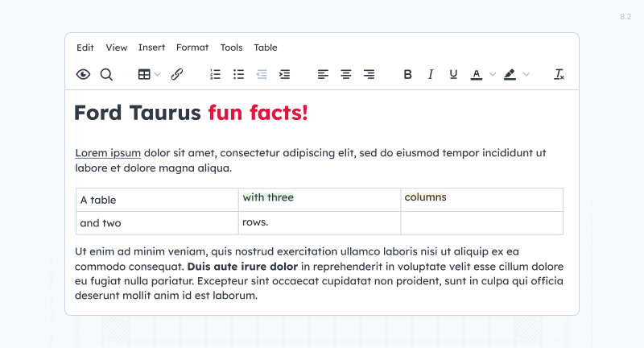644x348 pixels.
Task: Align text center
Action: pos(346,74)
